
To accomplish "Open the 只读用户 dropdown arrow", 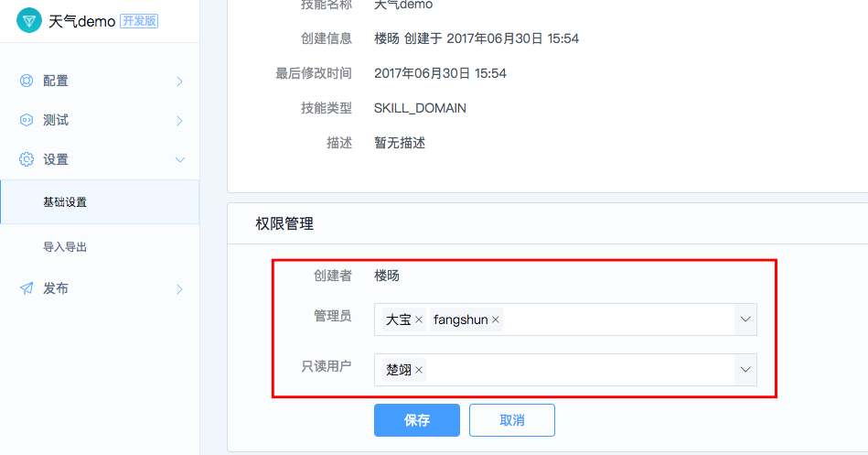I will (x=745, y=370).
